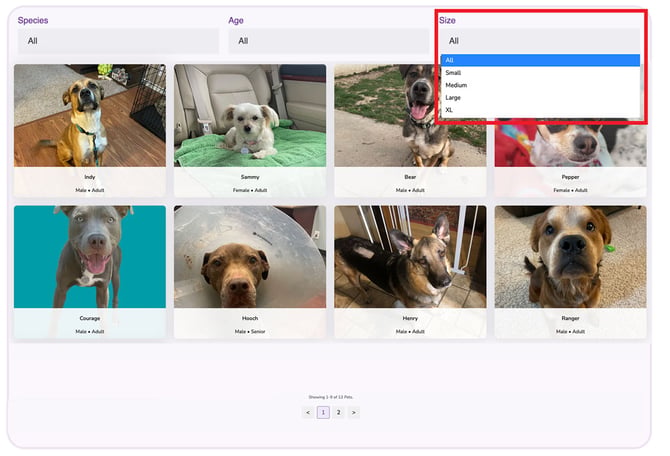
Task: Click the Species label
Action: coord(33,21)
